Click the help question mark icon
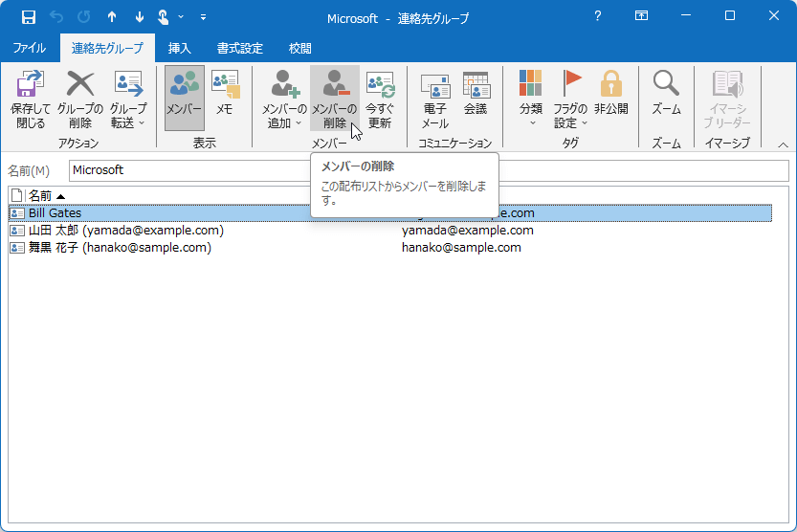This screenshot has width=797, height=532. [598, 16]
